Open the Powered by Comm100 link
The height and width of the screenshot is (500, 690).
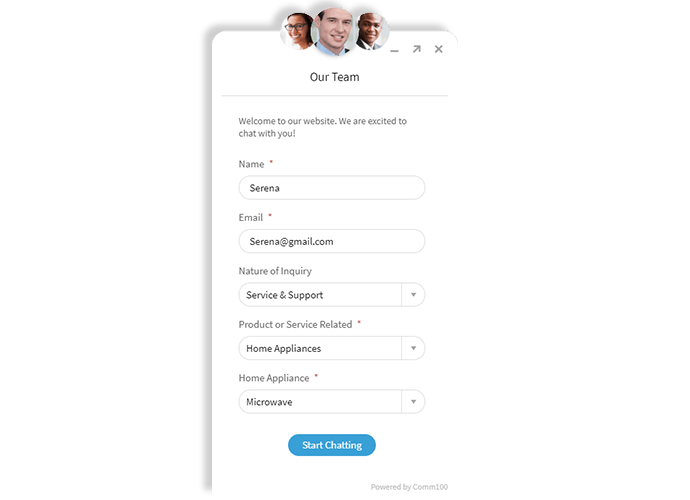pos(409,487)
